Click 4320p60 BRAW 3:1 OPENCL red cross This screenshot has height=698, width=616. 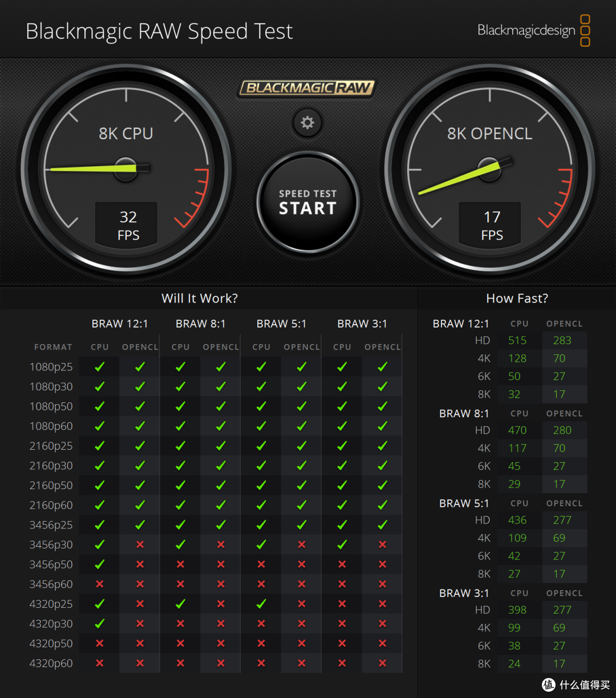coord(382,663)
